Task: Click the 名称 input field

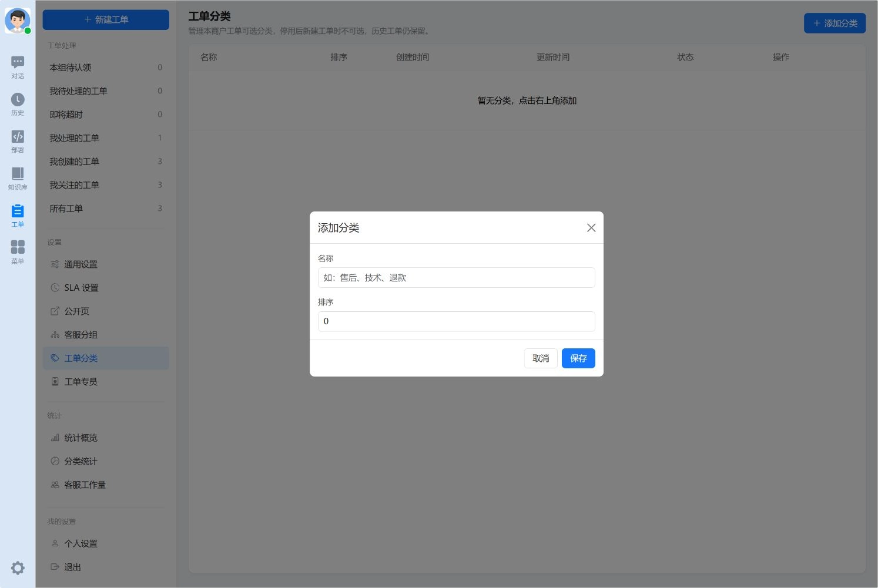Action: 457,278
